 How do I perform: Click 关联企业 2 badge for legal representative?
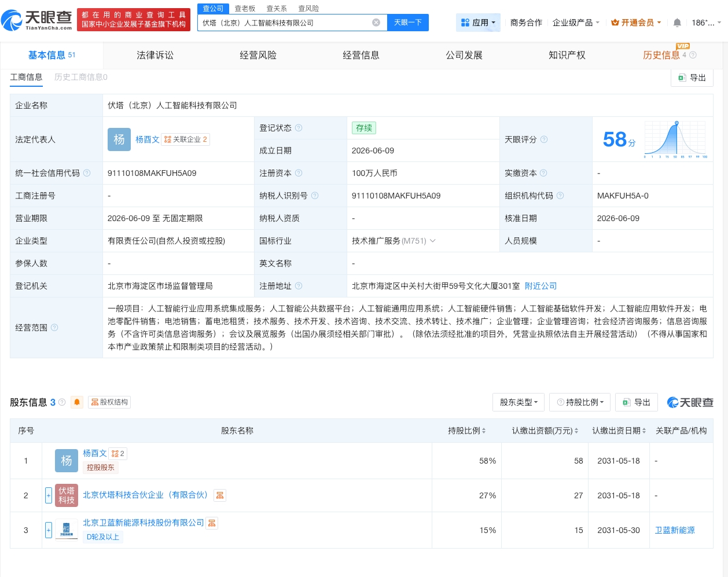[185, 139]
